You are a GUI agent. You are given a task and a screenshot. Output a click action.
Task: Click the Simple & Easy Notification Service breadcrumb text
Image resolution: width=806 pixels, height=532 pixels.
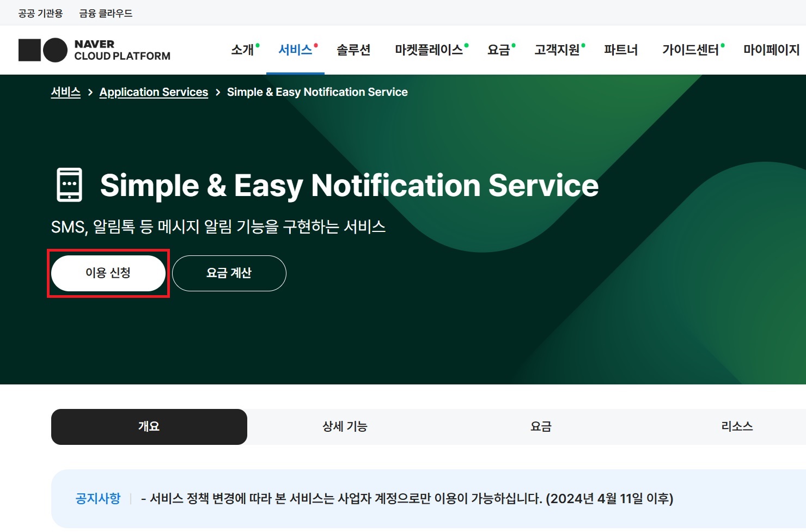click(317, 92)
